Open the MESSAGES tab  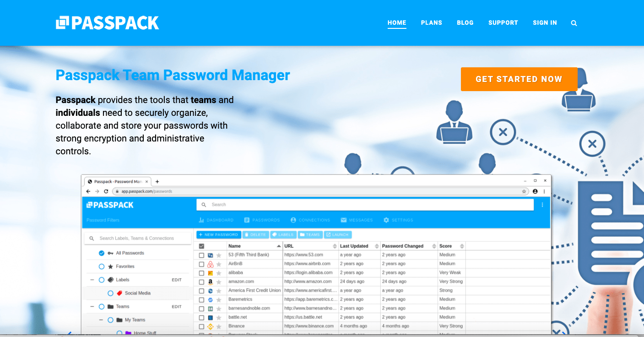coord(357,220)
